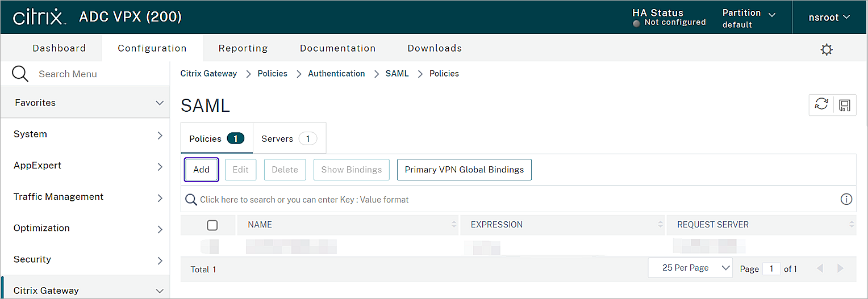Screen dimensions: 868x299
Task: Expand the Favorites section
Action: point(85,103)
